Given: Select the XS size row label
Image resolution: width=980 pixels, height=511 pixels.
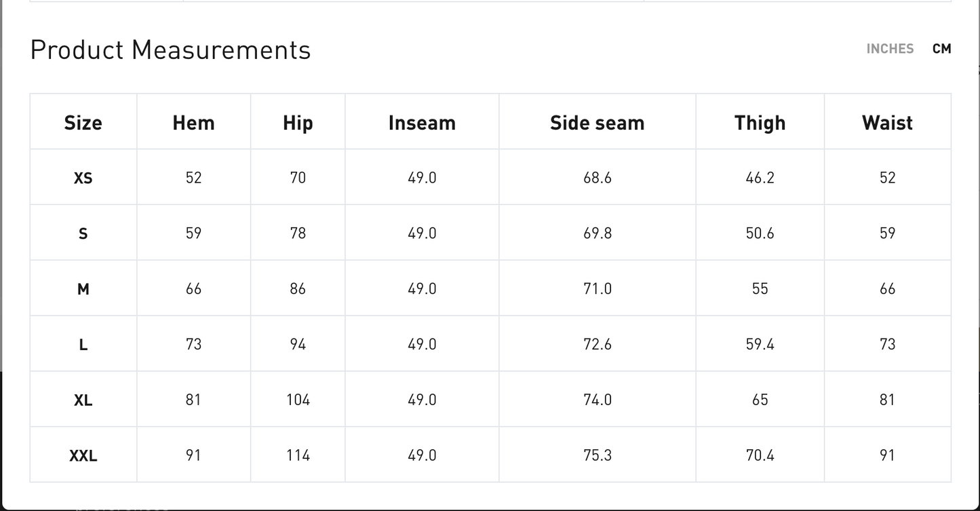Looking at the screenshot, I should pyautogui.click(x=83, y=178).
